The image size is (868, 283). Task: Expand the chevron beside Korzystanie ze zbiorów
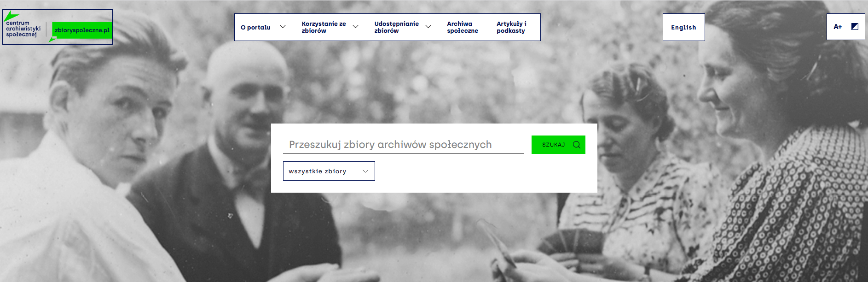(355, 27)
